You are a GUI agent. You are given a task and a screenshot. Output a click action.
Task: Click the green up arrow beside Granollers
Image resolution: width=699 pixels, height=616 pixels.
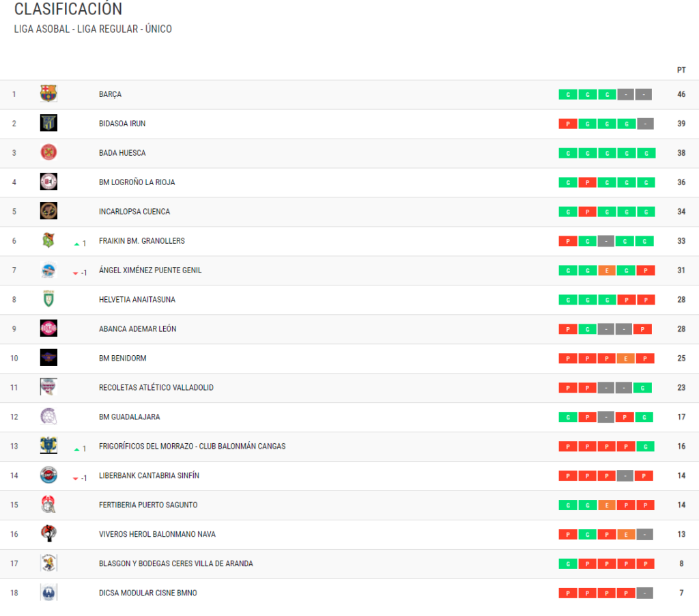pyautogui.click(x=76, y=244)
